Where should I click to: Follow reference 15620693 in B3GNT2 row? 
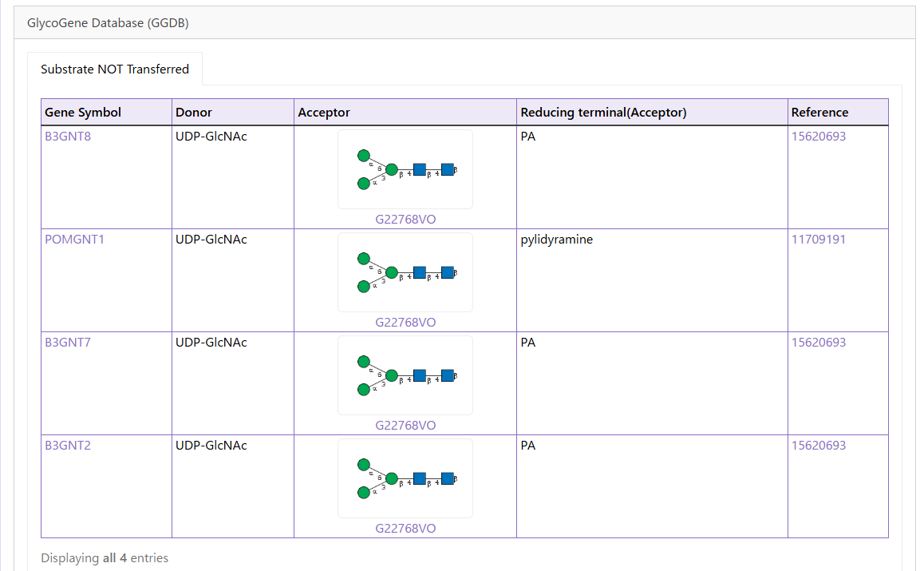click(x=818, y=446)
